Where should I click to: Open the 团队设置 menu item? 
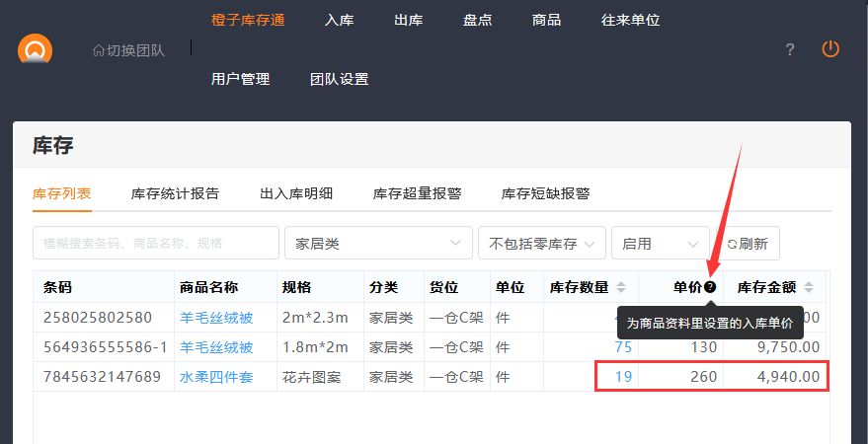point(339,79)
